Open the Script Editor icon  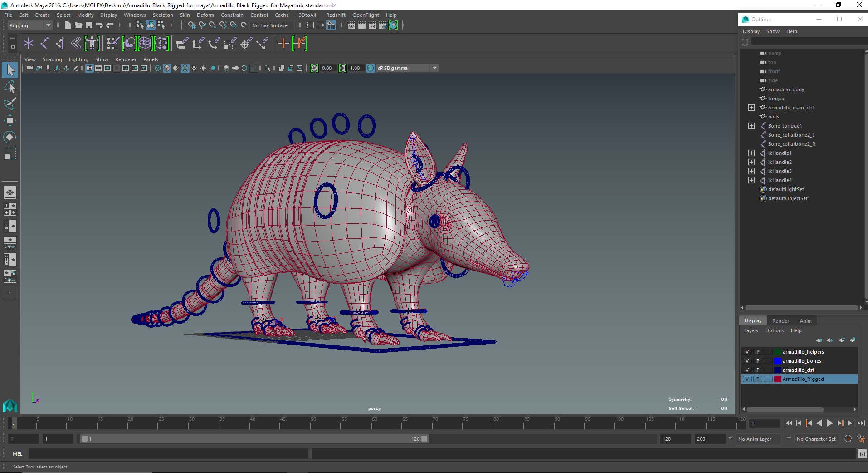(x=862, y=454)
